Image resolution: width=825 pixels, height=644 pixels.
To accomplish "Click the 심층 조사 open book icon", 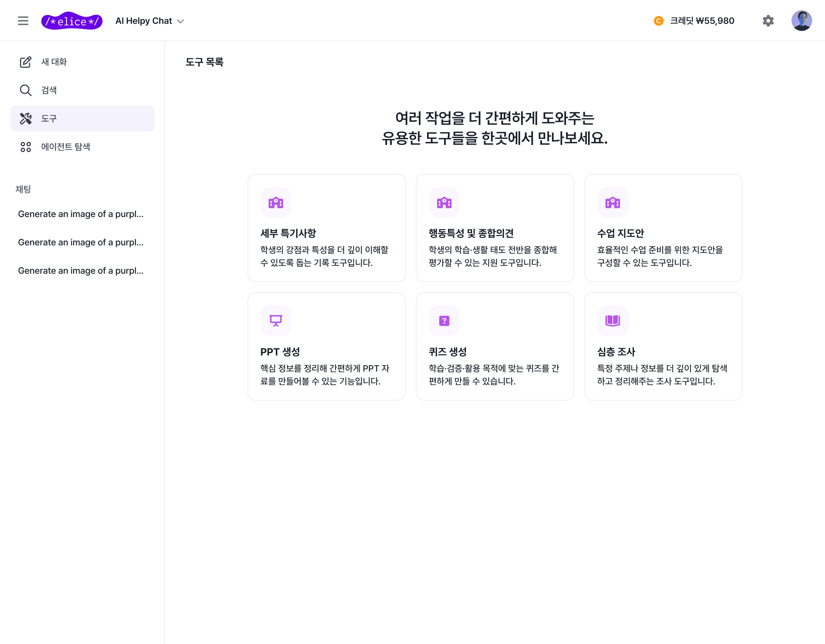I will pos(612,320).
